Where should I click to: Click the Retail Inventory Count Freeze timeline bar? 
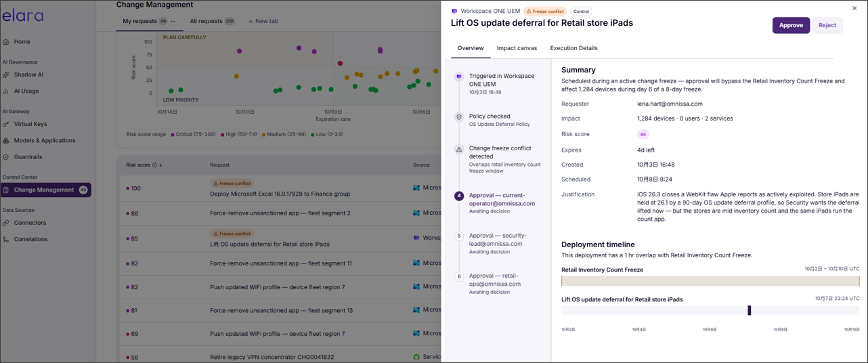tap(710, 280)
